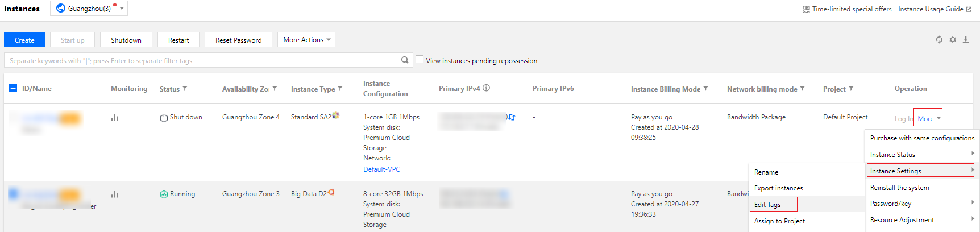This screenshot has height=232, width=980.
Task: Toggle the select-all checkbox in the header
Action: coord(13,88)
